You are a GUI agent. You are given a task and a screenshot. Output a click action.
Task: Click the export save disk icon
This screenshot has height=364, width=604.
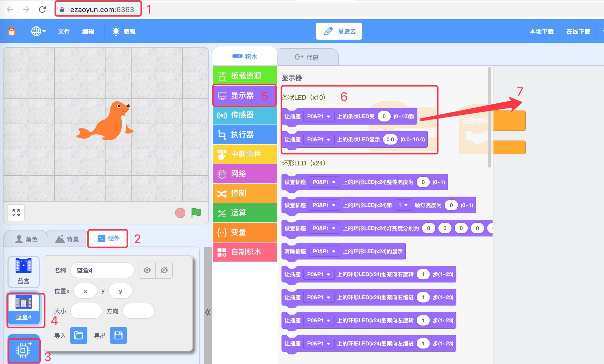(x=118, y=335)
